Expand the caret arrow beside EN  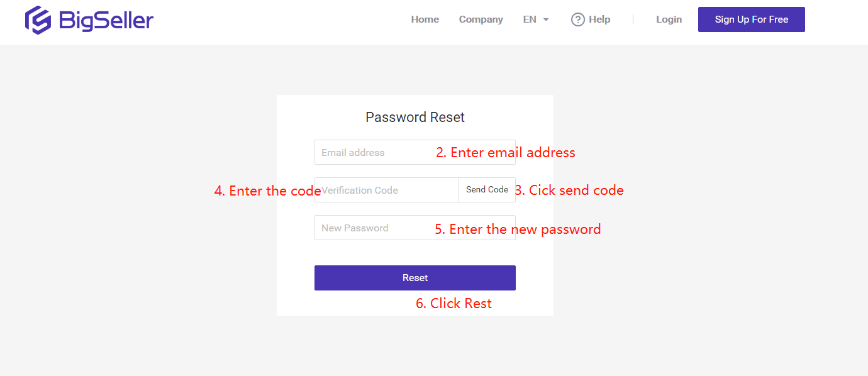546,19
